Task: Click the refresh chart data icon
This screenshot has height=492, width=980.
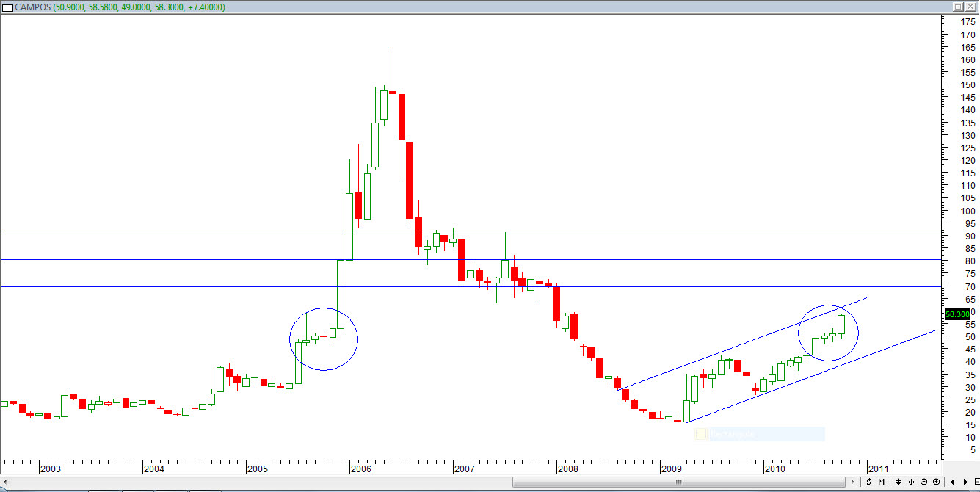Action: point(869,482)
